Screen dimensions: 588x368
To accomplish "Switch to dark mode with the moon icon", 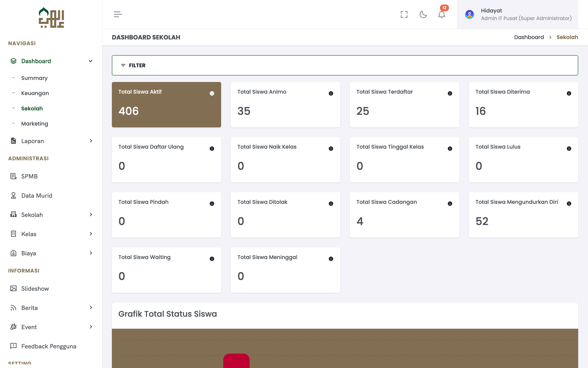I will tap(423, 14).
